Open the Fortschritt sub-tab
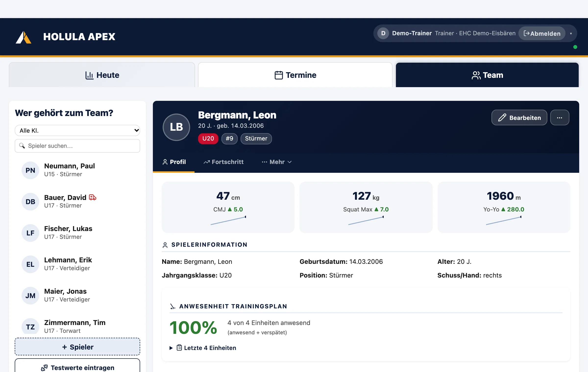The image size is (588, 372). (x=223, y=162)
